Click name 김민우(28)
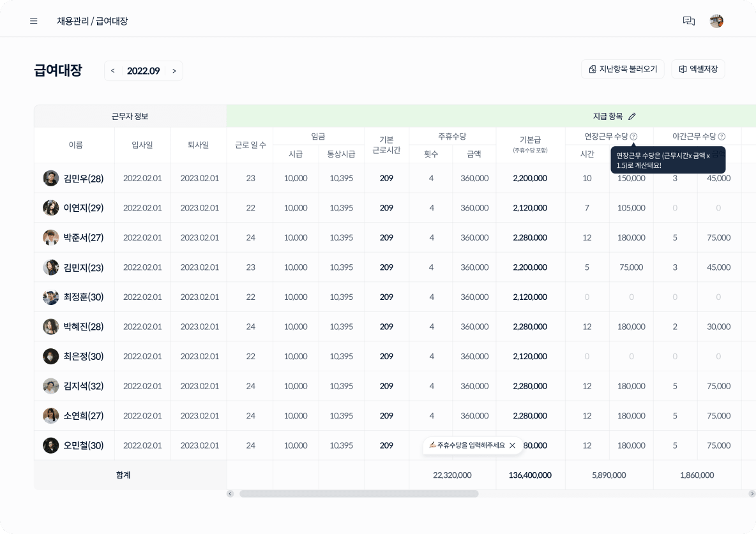Image resolution: width=756 pixels, height=534 pixels. 84,179
